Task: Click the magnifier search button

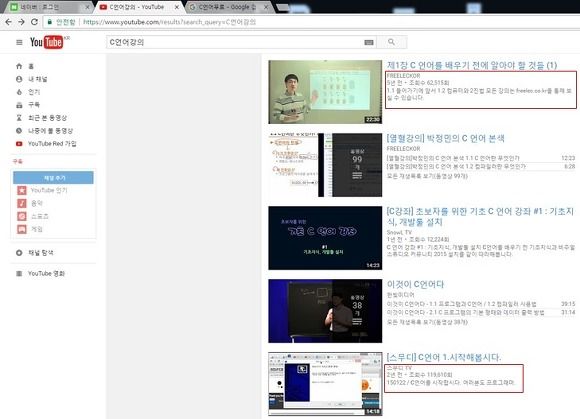Action: [x=391, y=42]
